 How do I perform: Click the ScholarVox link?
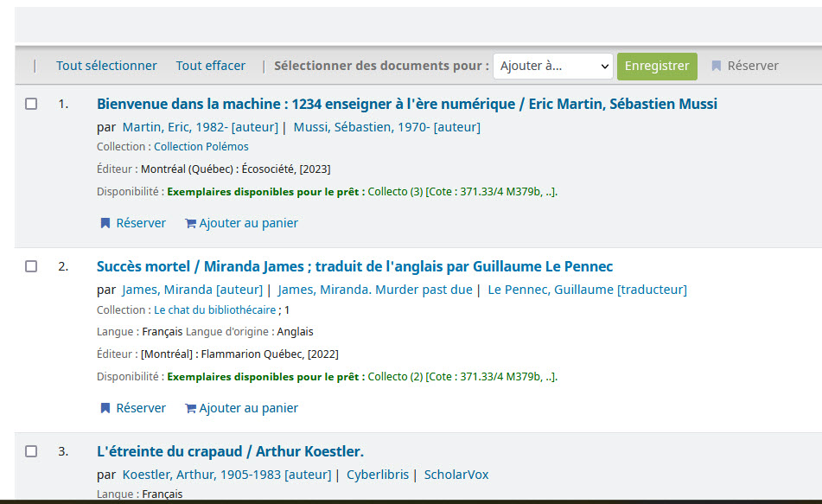pos(456,475)
